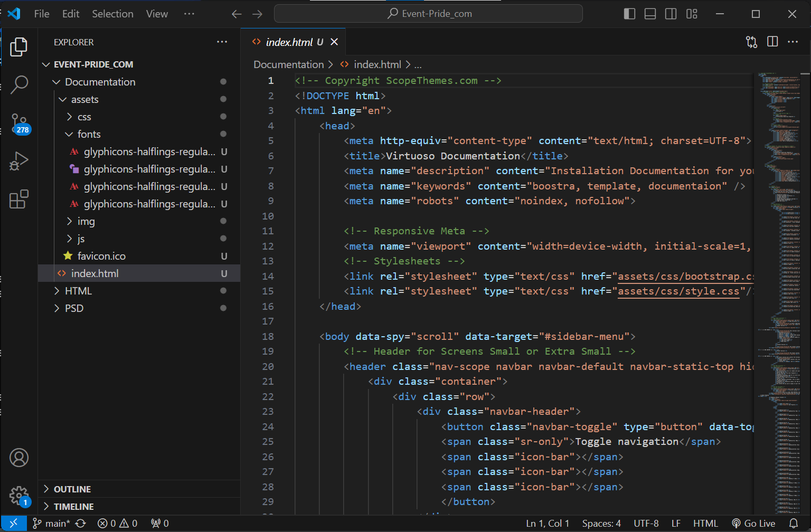
Task: Open the Accounts menu icon
Action: 19,458
